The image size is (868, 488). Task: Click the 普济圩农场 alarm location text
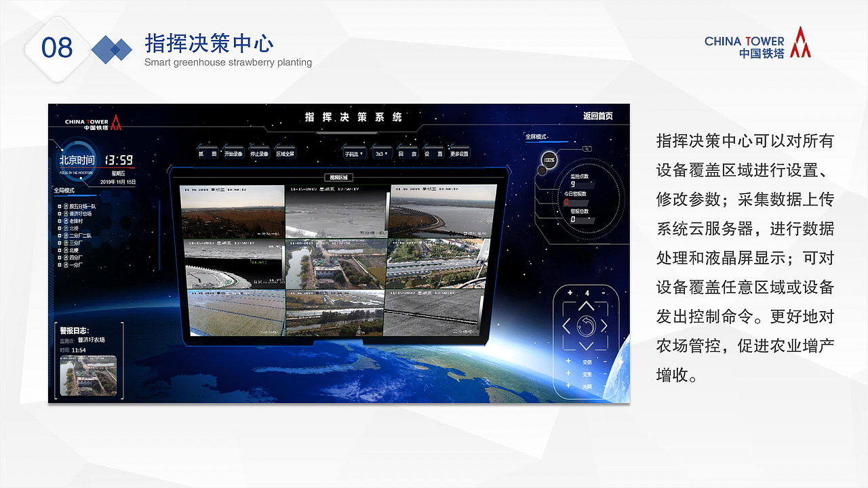(x=91, y=340)
